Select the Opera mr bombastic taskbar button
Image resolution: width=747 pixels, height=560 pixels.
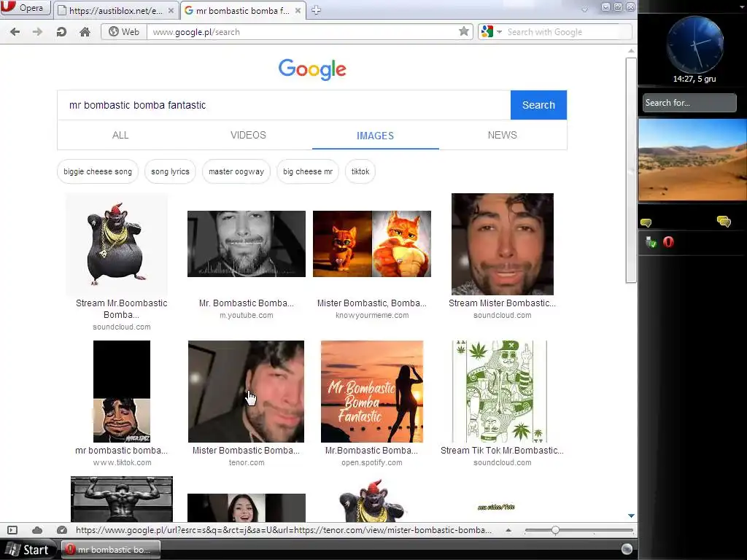click(x=110, y=550)
